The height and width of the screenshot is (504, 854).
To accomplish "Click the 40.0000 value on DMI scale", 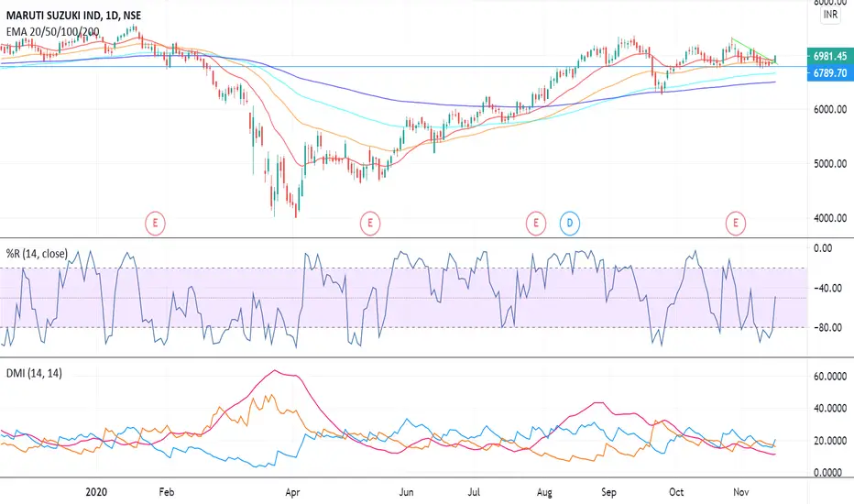I will coord(830,408).
